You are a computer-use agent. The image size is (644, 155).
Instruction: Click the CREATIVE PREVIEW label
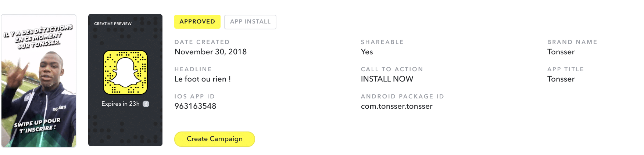point(113,24)
